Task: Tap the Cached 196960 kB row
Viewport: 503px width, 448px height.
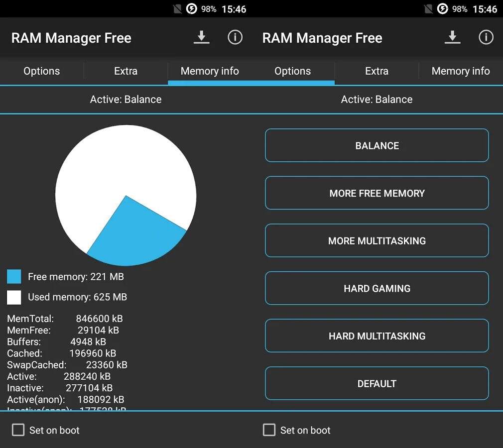Action: [x=62, y=353]
